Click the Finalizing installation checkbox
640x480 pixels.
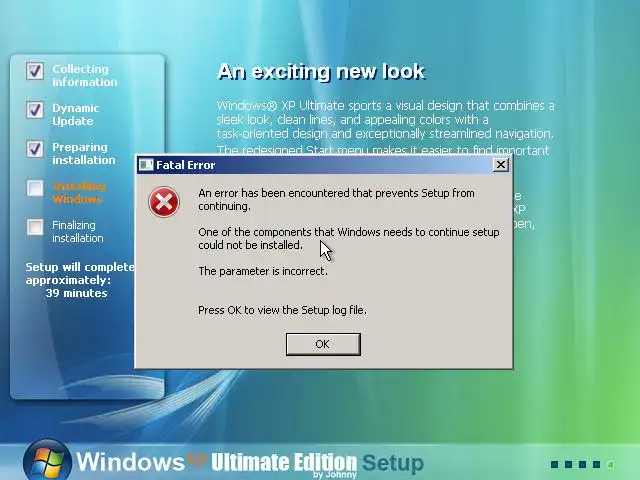(x=35, y=227)
